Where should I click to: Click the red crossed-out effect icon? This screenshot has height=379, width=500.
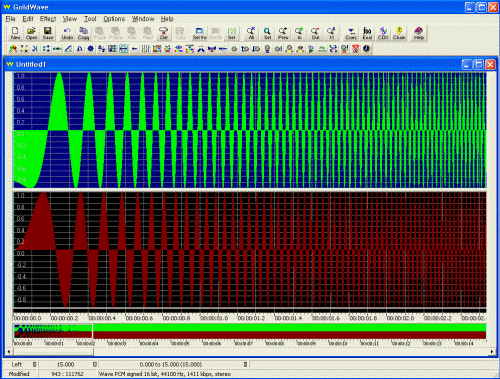pos(356,49)
